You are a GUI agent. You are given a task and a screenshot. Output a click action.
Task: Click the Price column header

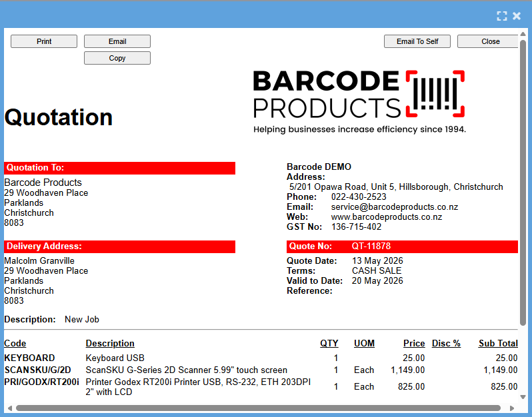click(x=414, y=344)
